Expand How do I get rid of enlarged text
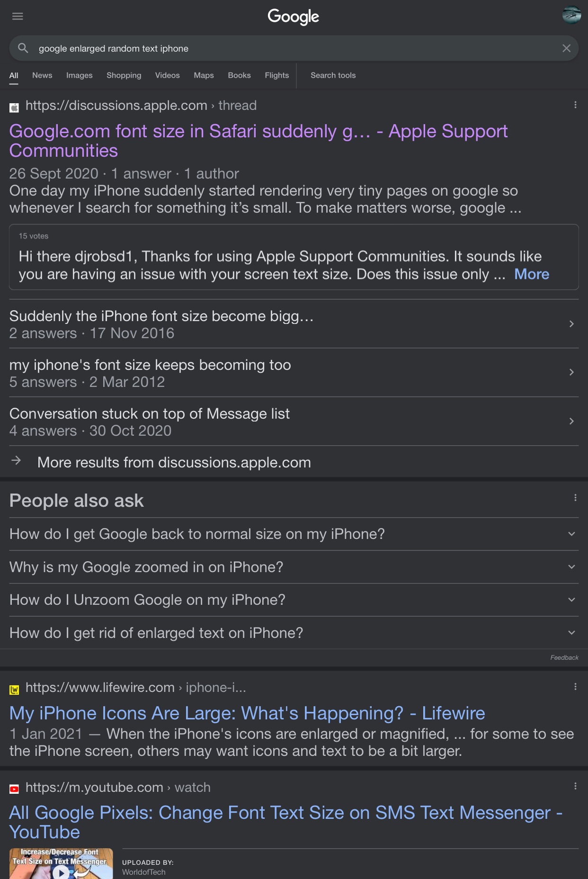This screenshot has width=588, height=879. [294, 633]
